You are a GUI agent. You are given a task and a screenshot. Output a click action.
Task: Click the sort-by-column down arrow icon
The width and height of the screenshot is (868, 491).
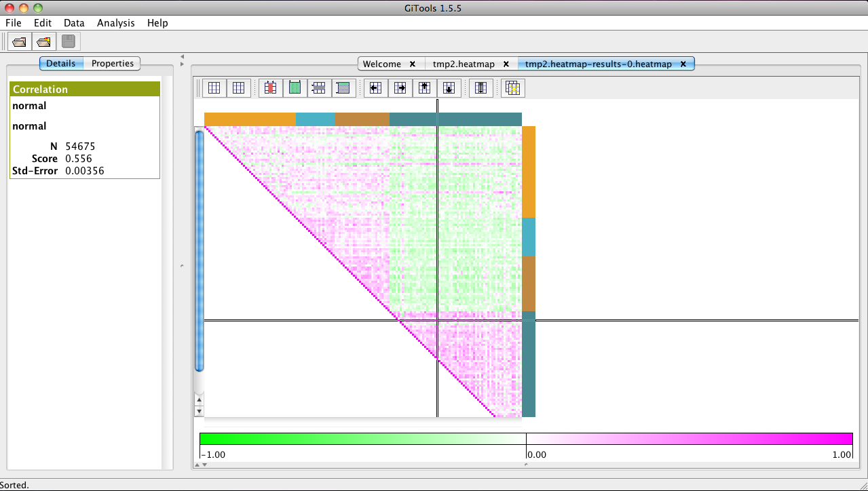pyautogui.click(x=480, y=87)
